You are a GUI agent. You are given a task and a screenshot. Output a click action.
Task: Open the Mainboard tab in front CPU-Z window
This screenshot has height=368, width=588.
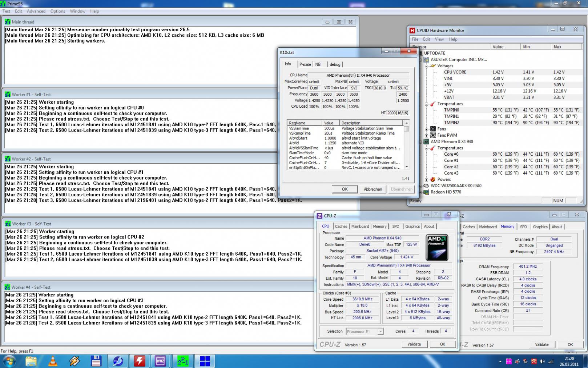(360, 226)
